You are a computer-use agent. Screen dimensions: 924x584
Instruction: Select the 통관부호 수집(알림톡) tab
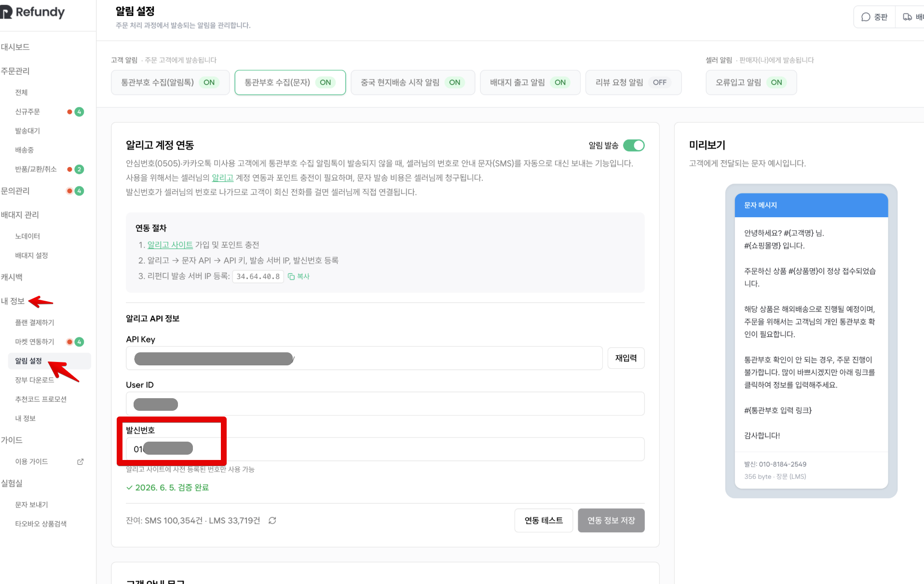[x=170, y=83]
